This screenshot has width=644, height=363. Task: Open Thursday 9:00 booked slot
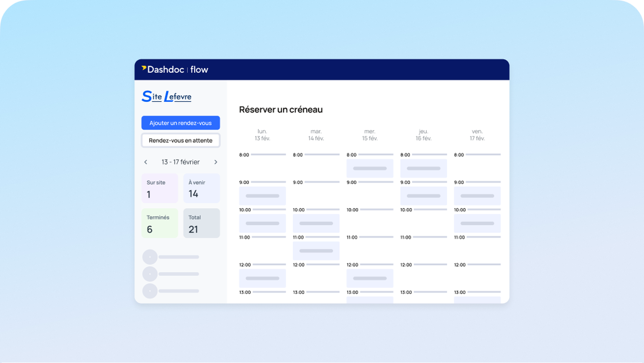[423, 196]
